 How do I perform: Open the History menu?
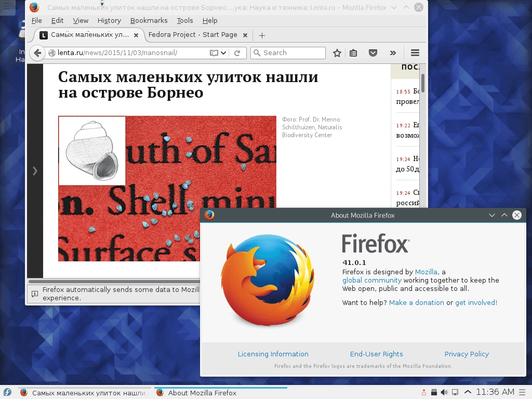coord(109,21)
